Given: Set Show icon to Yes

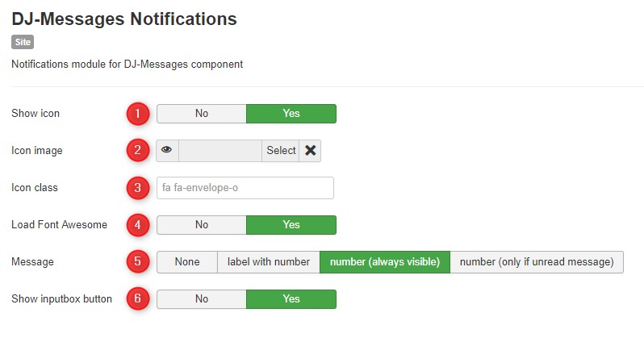Looking at the screenshot, I should (x=291, y=114).
